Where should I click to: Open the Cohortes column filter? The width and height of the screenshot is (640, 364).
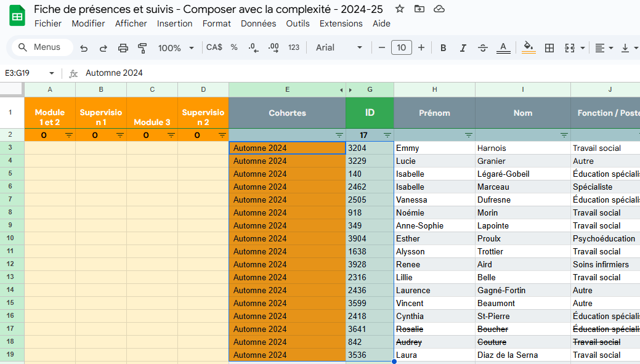pyautogui.click(x=339, y=135)
